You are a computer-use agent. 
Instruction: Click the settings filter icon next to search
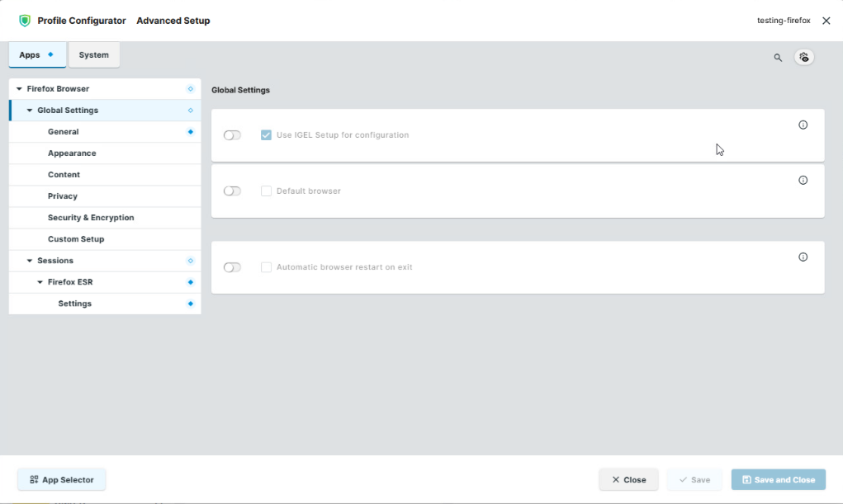click(x=803, y=57)
